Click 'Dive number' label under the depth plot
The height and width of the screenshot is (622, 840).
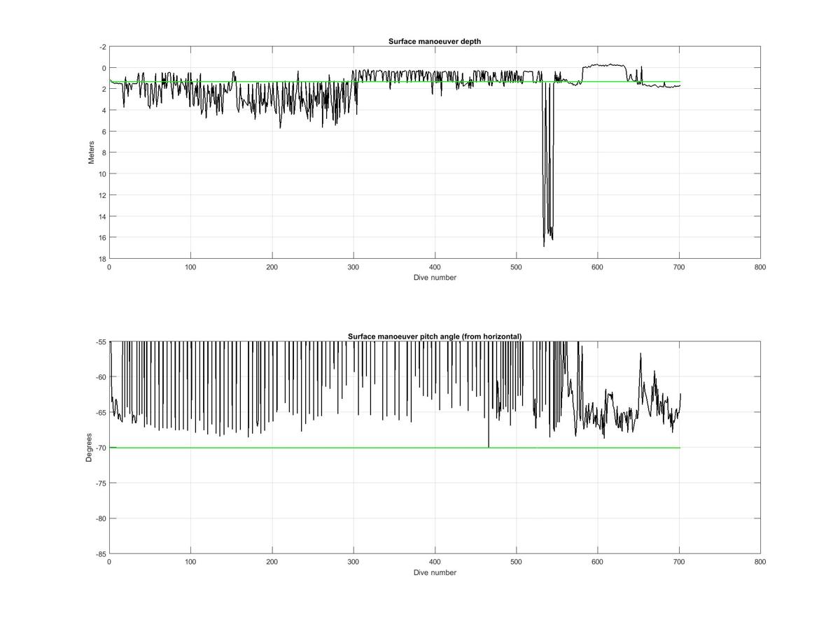click(x=435, y=277)
